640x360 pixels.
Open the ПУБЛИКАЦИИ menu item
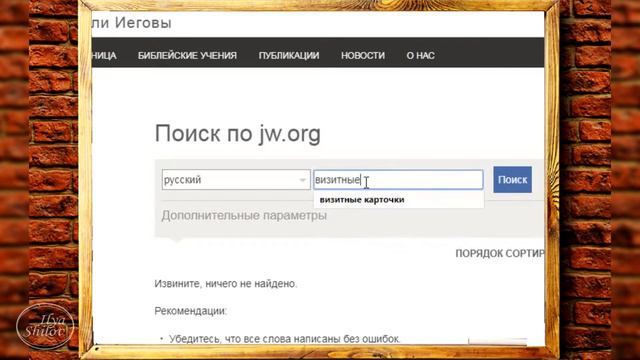289,56
